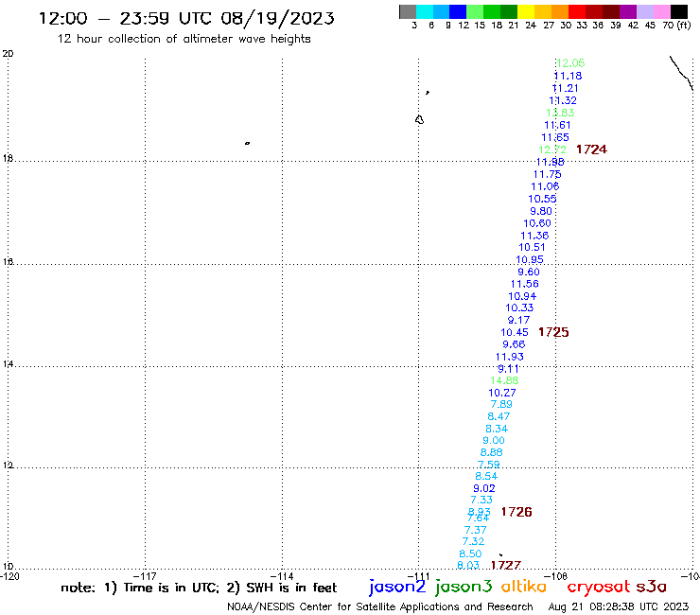Click the 11.18 wave height reading
700x615 pixels.
(568, 76)
